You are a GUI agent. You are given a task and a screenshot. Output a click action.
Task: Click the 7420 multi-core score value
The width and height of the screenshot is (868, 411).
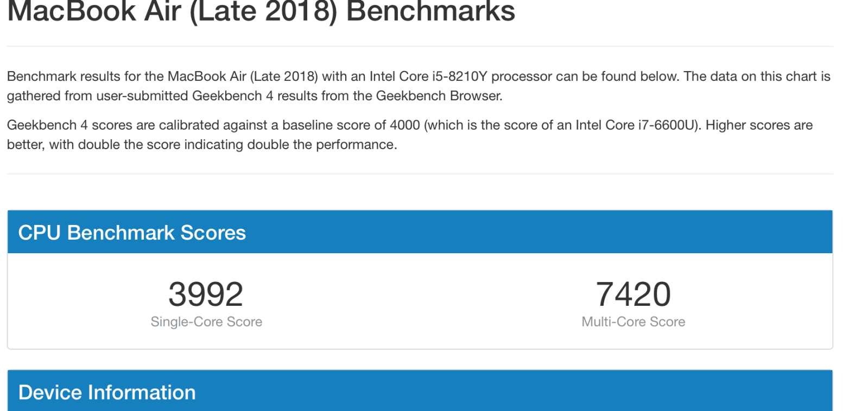point(633,294)
